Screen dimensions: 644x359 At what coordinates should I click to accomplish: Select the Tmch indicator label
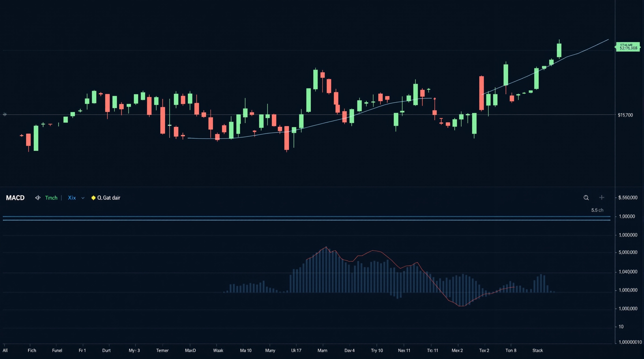coord(51,198)
